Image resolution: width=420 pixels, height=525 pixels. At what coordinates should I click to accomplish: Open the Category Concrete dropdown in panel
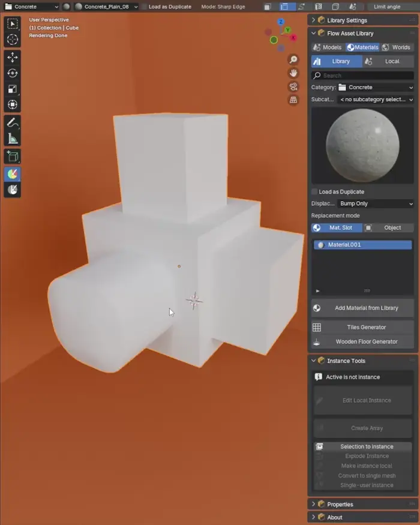pos(376,88)
